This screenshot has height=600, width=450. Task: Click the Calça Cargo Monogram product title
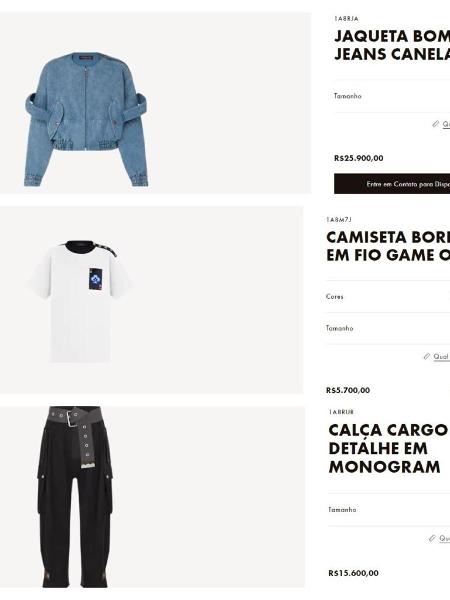[388, 448]
